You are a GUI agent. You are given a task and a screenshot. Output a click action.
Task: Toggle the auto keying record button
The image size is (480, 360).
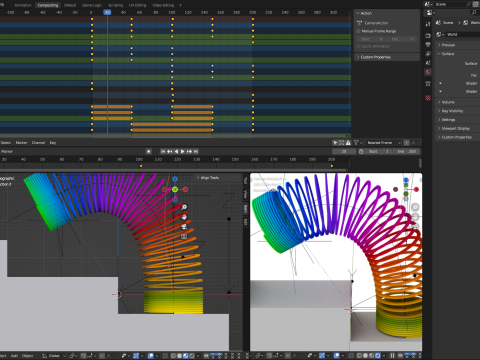(149, 151)
